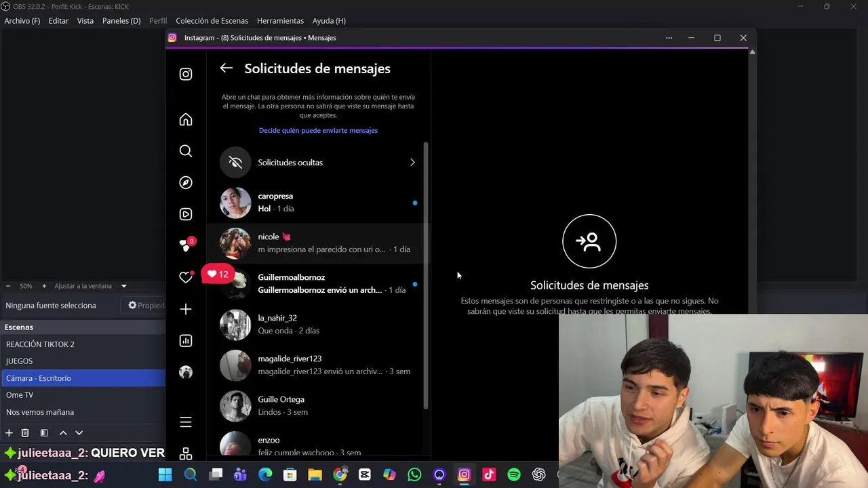Image resolution: width=868 pixels, height=488 pixels.
Task: Click message requests list scrollbar
Action: coord(426,275)
